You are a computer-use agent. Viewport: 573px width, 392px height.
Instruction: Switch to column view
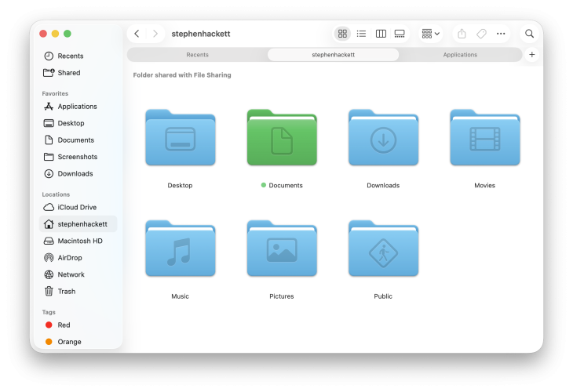click(381, 34)
